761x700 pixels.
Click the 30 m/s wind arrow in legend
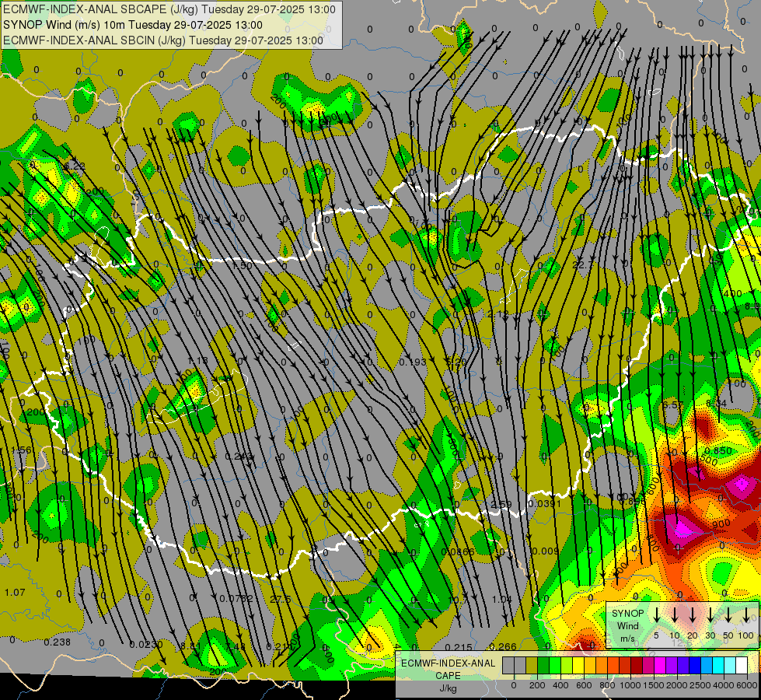[x=710, y=614]
